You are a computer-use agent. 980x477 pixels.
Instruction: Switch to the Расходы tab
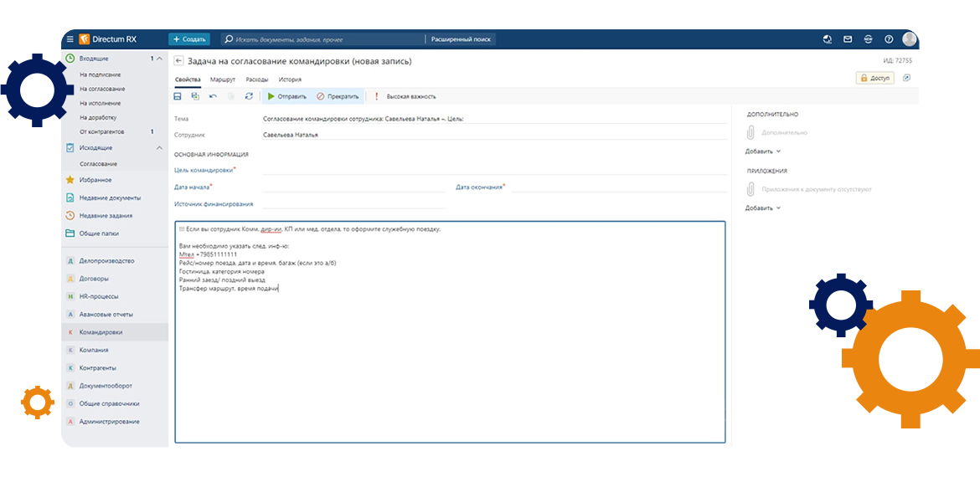click(257, 79)
